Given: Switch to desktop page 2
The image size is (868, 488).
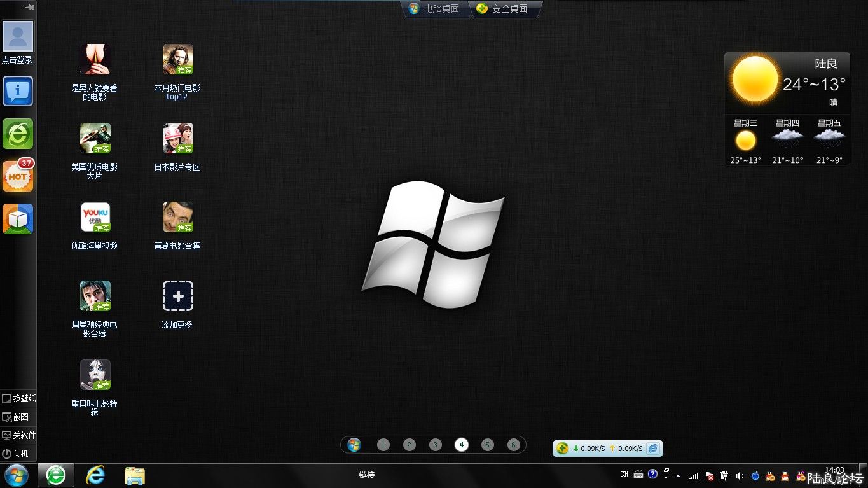Looking at the screenshot, I should point(410,445).
